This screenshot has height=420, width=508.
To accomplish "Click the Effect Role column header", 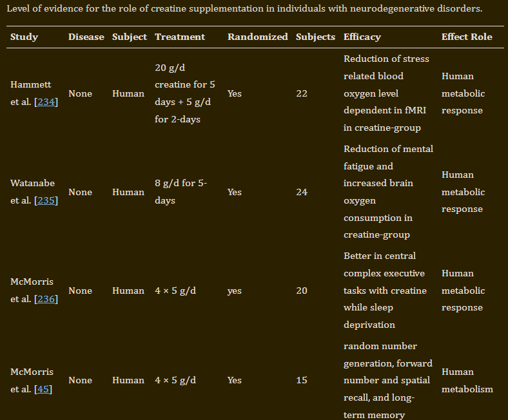I will click(x=467, y=37).
